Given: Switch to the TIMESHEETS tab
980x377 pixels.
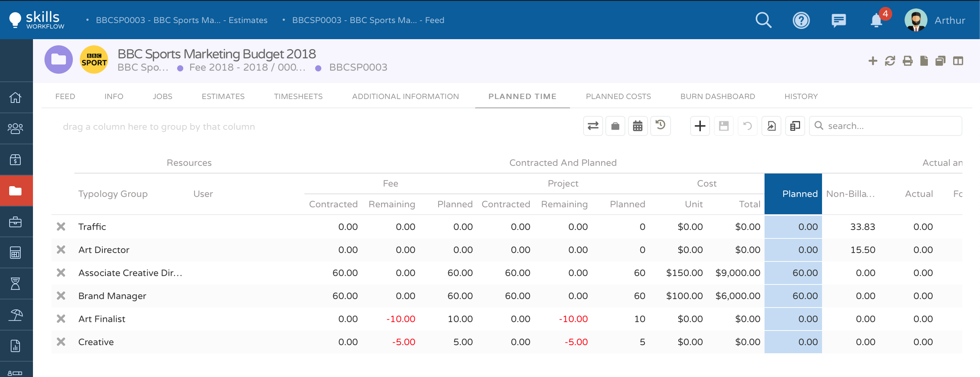Looking at the screenshot, I should [298, 96].
